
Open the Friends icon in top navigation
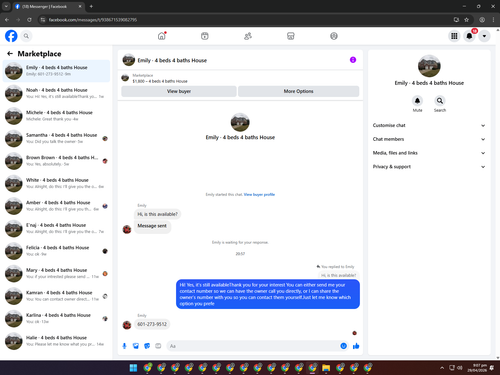pyautogui.click(x=248, y=36)
